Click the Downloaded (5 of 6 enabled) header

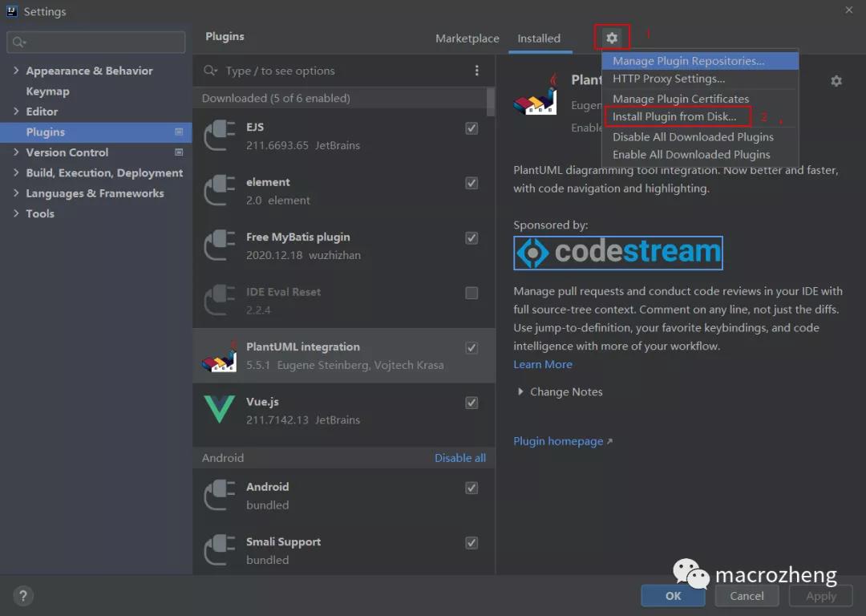(x=276, y=99)
